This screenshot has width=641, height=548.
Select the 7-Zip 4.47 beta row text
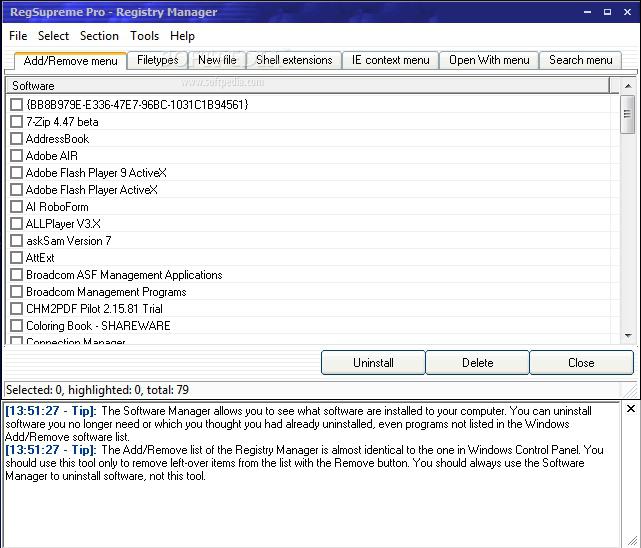point(62,122)
